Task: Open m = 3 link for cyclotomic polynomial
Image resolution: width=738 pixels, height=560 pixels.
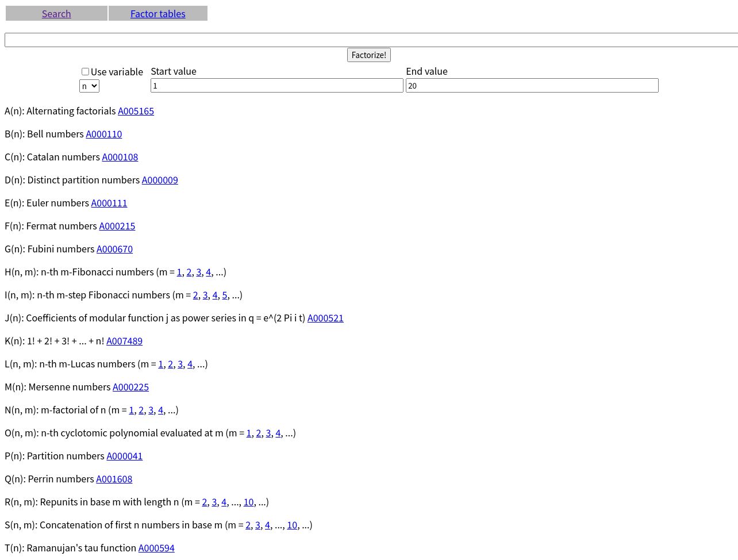Action: pyautogui.click(x=268, y=433)
